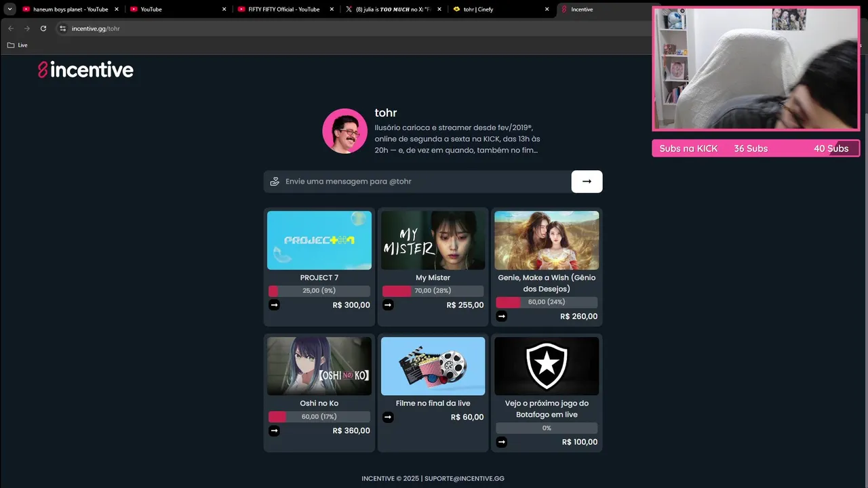The image size is (868, 488).
Task: Click the 'My Mister' title text
Action: click(433, 278)
